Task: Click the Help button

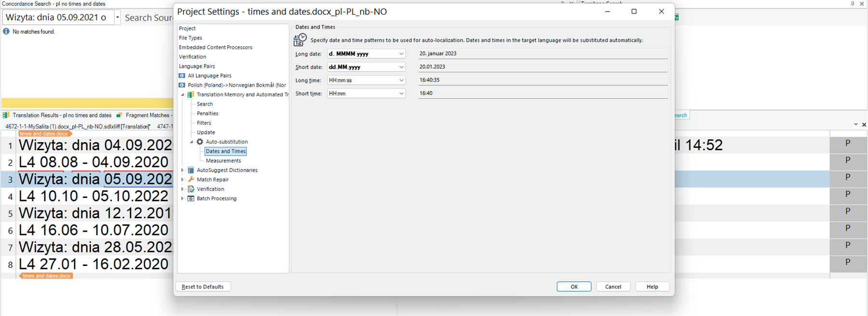Action: [652, 287]
